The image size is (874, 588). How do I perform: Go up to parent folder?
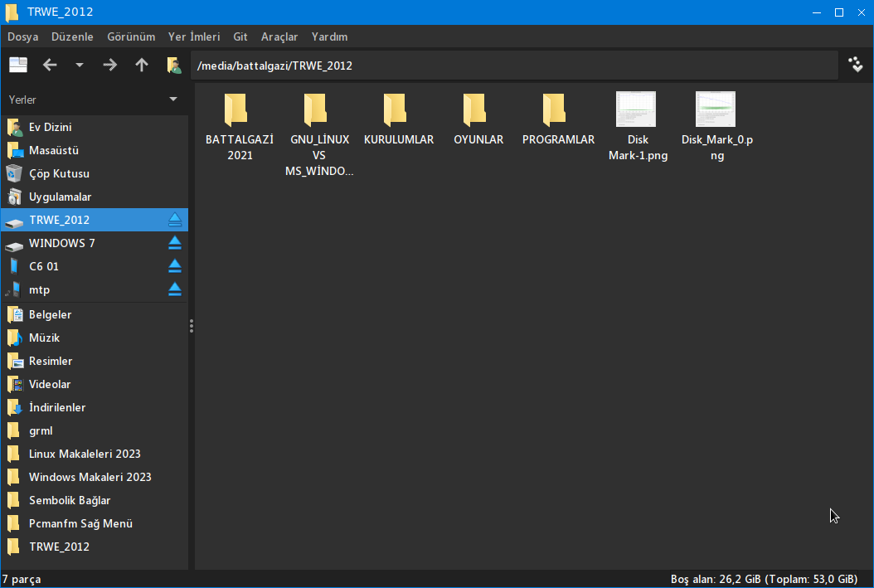142,66
